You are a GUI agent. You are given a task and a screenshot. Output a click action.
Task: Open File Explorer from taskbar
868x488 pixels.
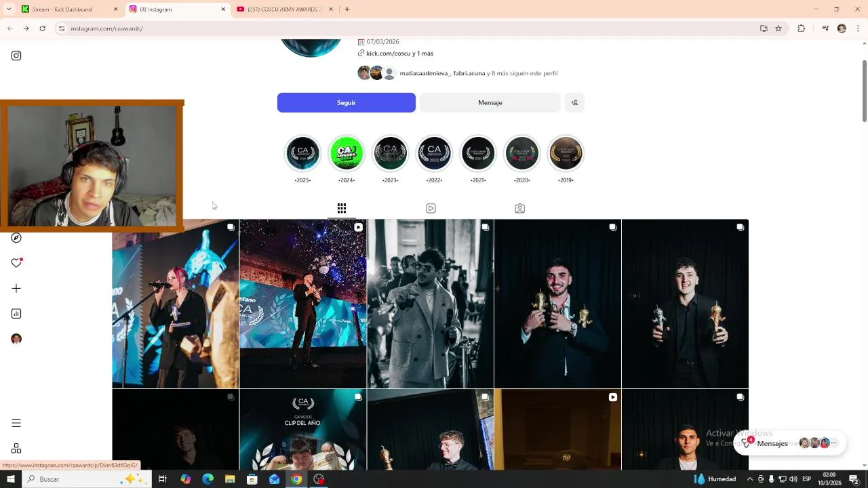(x=230, y=479)
